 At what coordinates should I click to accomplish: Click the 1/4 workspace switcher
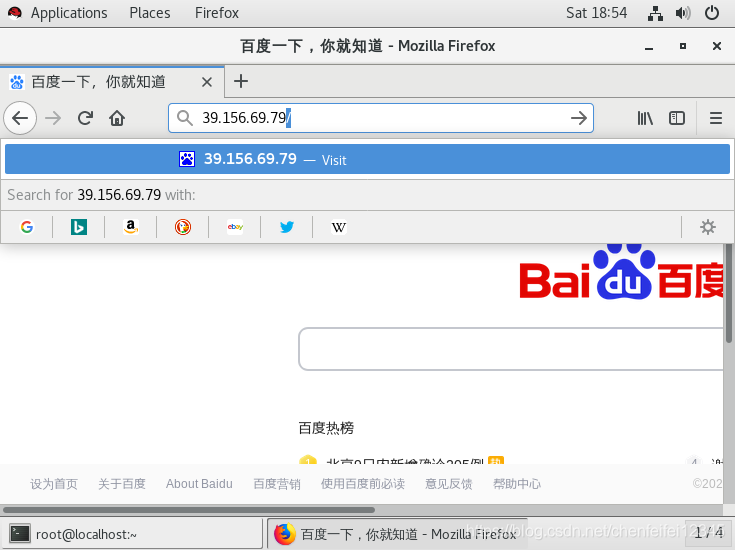coord(708,533)
